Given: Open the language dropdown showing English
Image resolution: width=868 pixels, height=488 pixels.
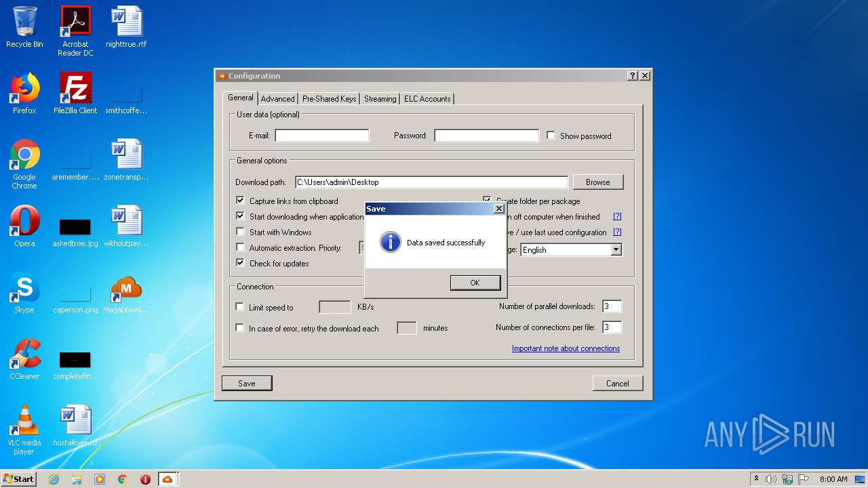Looking at the screenshot, I should [571, 249].
